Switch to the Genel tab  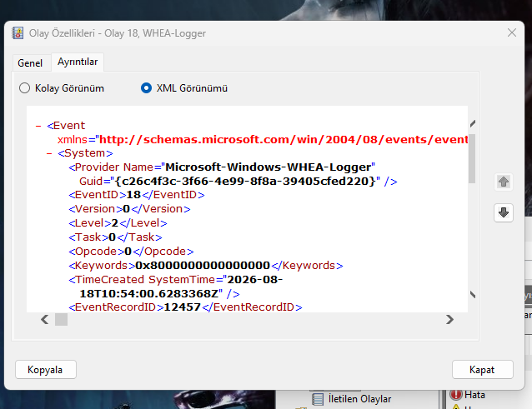coord(30,63)
